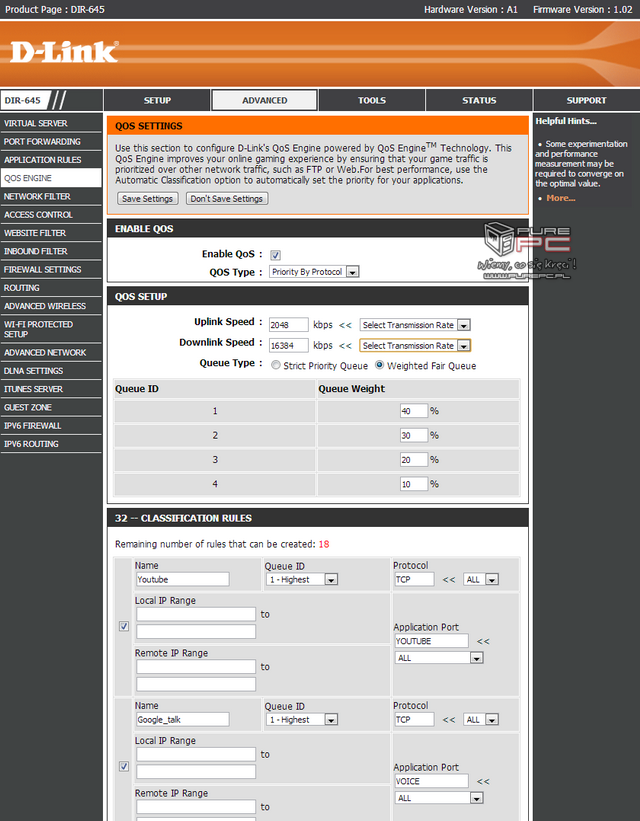Open iTunes Server page

click(51, 389)
